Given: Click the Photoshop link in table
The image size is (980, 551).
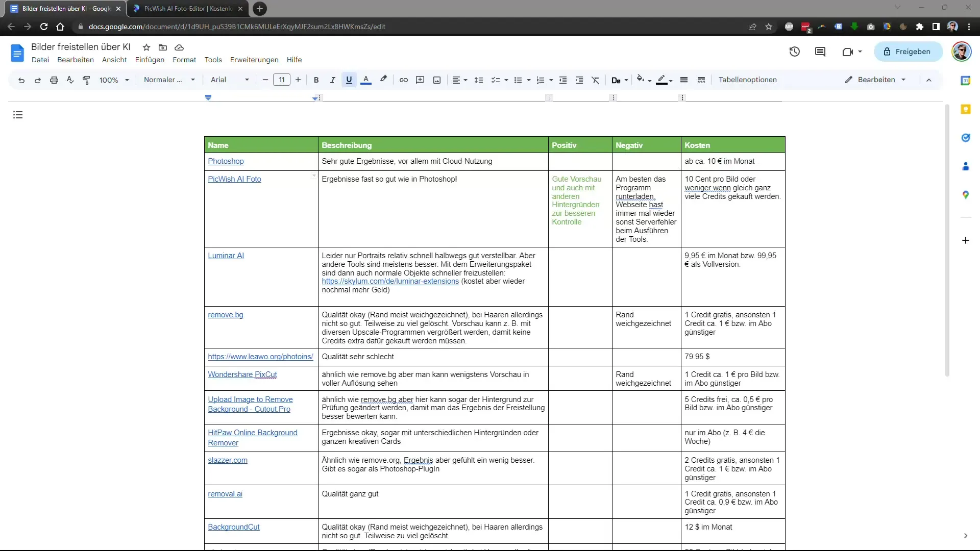Looking at the screenshot, I should coord(226,161).
